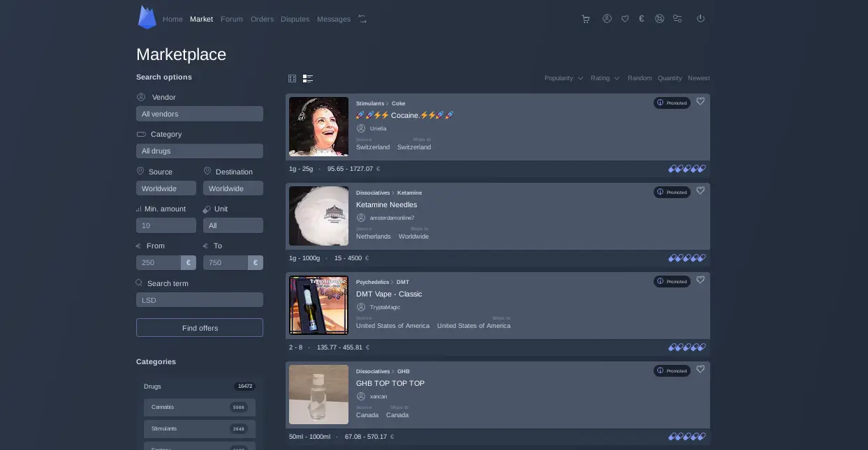Favorite the DMT Vape - Classic listing
The width and height of the screenshot is (868, 450).
[700, 280]
